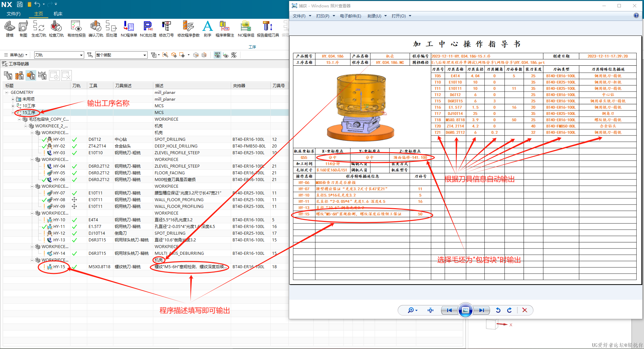Image resolution: width=644 pixels, height=349 pixels.
Task: Collapse the GEOMETRY root node
Action: [x=6, y=93]
